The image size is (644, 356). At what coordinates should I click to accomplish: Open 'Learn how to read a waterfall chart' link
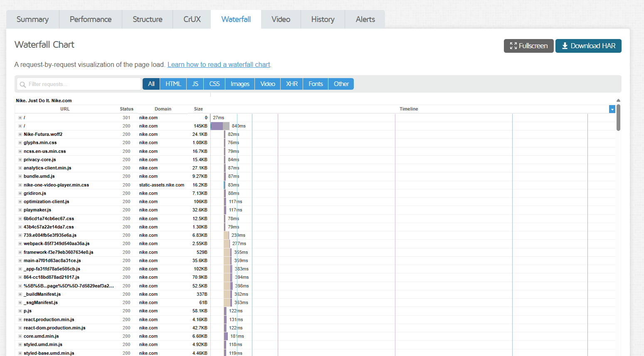219,65
